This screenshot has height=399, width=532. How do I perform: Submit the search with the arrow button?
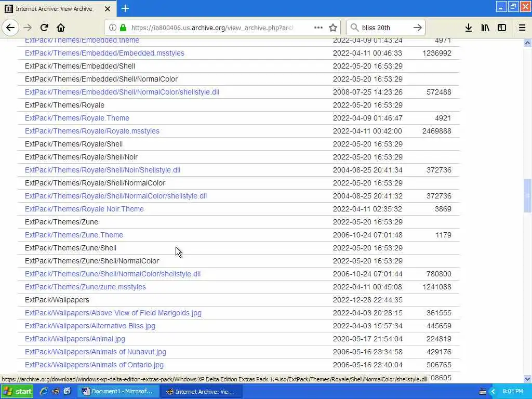coord(418,28)
